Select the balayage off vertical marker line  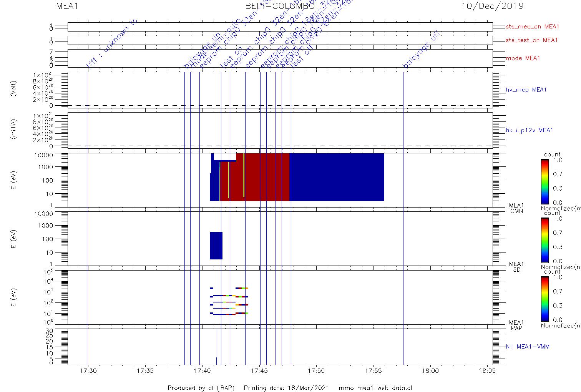(x=403, y=218)
